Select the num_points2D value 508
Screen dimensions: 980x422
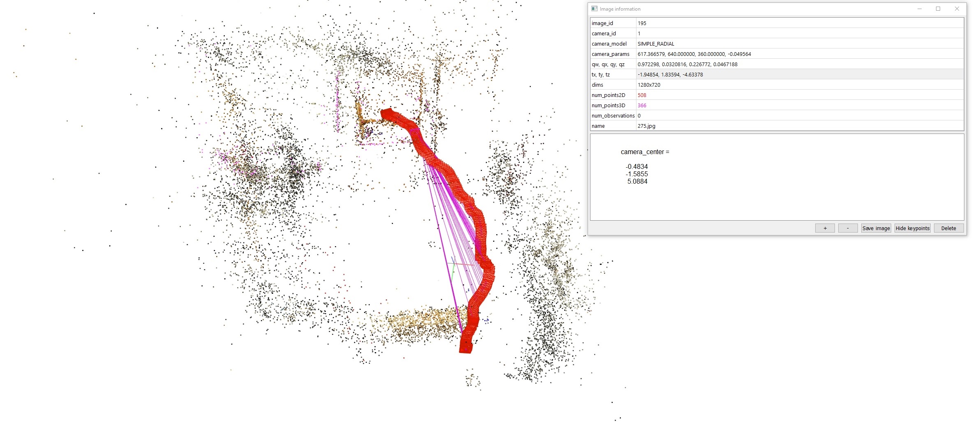point(641,95)
